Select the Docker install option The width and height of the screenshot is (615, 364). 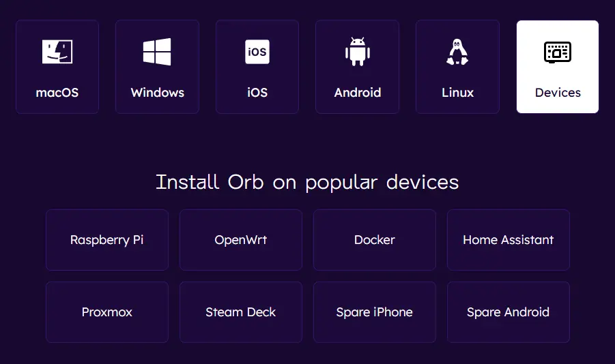[375, 240]
